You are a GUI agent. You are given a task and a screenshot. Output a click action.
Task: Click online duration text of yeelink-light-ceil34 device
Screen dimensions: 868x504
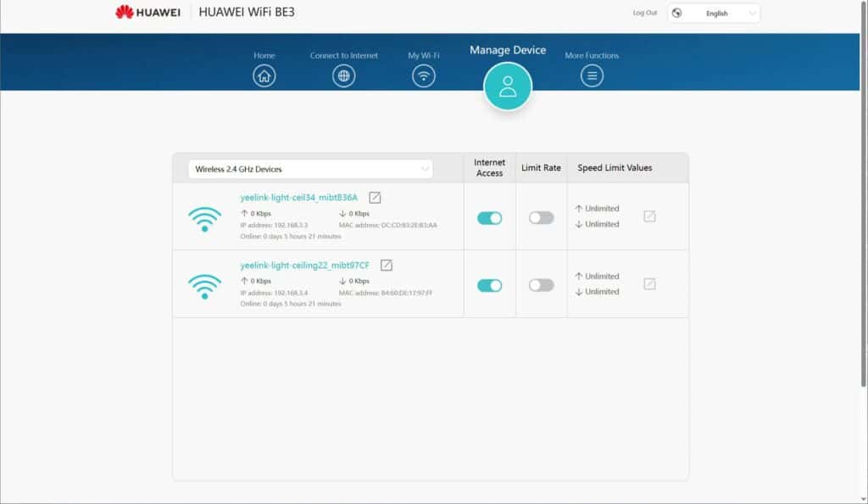click(x=291, y=236)
